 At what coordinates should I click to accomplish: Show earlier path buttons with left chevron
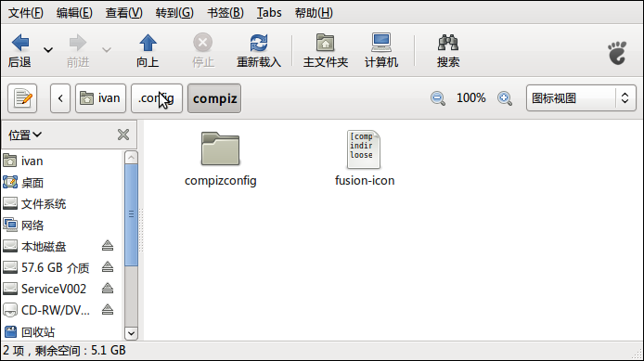pyautogui.click(x=60, y=98)
